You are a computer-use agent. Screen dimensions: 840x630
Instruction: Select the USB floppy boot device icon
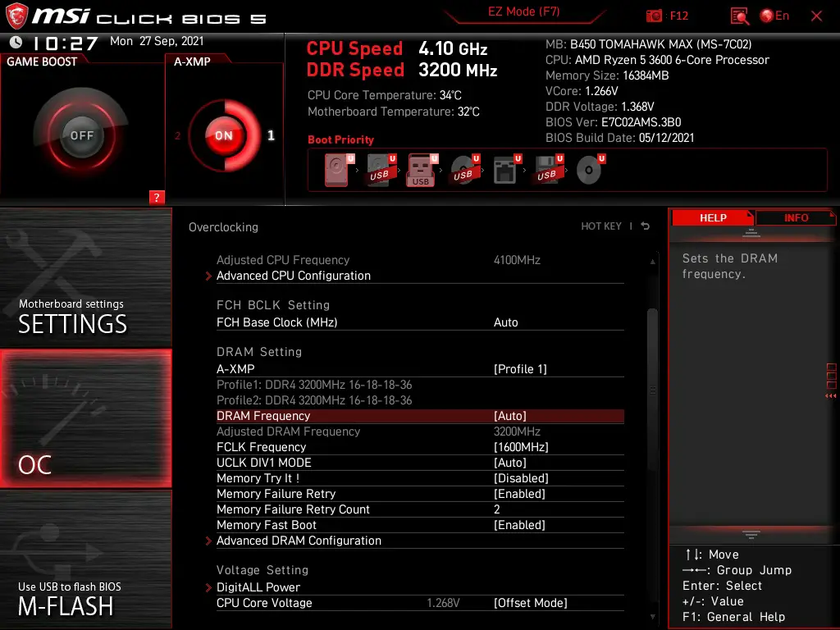click(x=549, y=171)
